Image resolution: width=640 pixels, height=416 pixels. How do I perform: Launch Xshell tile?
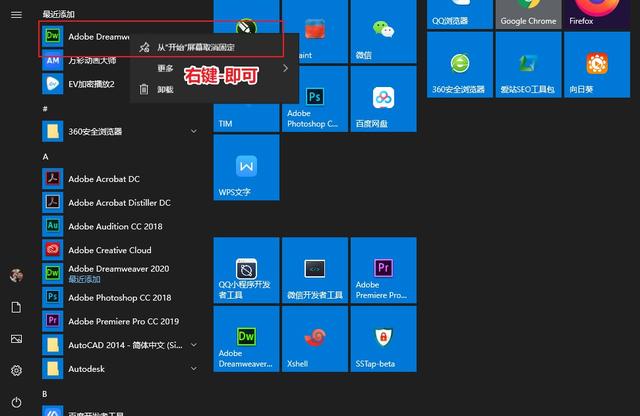click(x=315, y=339)
